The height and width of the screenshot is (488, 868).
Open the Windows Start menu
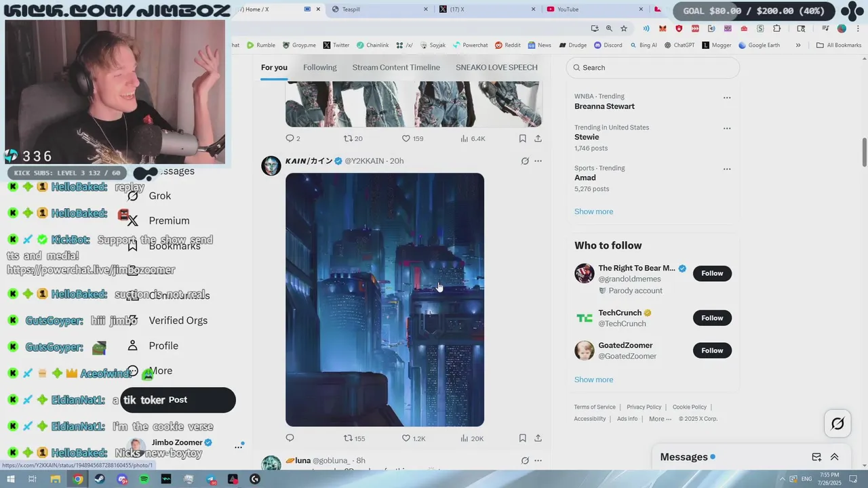(x=10, y=479)
